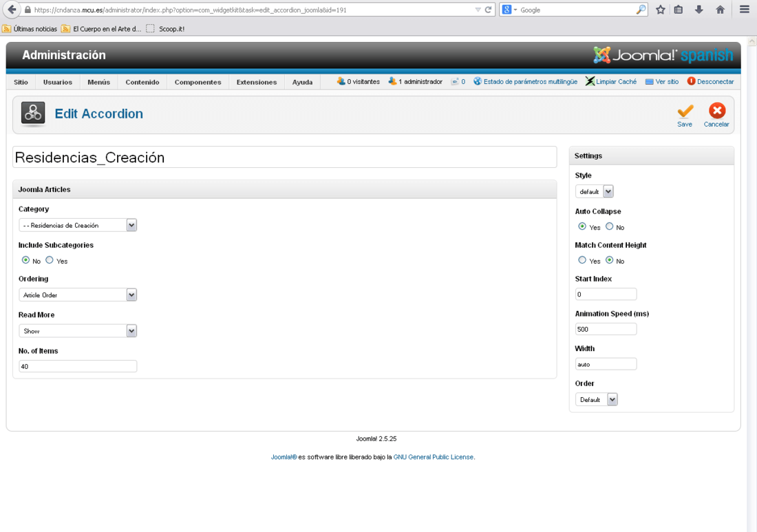Click the No. of Items field
This screenshot has width=757, height=532.
[78, 366]
